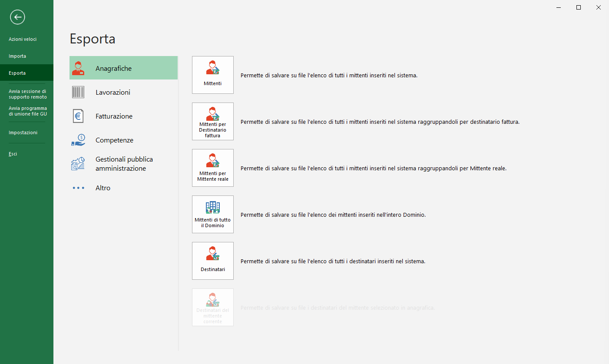Open the Importa section
Image resolution: width=609 pixels, height=364 pixels.
coord(17,56)
